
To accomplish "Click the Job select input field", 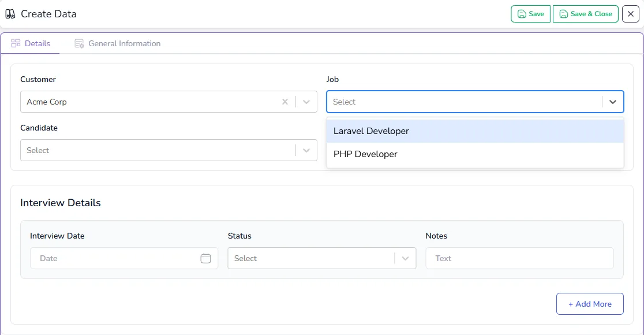I will click(x=475, y=102).
